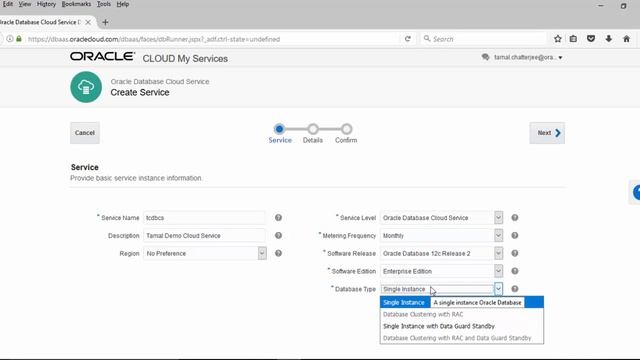Click the Description input field

point(204,236)
